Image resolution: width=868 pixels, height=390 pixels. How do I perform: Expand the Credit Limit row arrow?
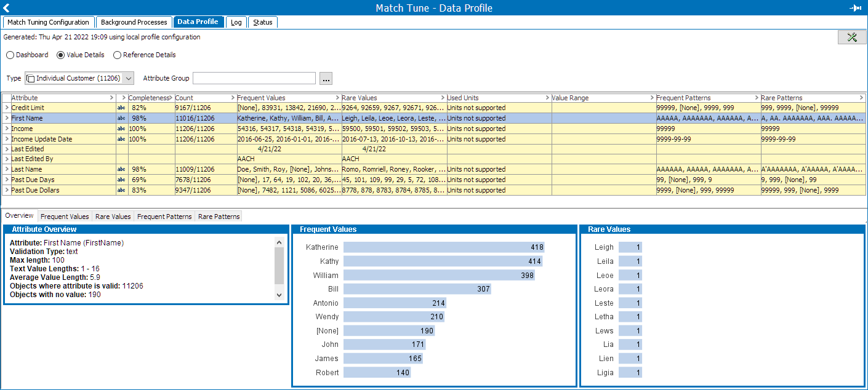[7, 108]
